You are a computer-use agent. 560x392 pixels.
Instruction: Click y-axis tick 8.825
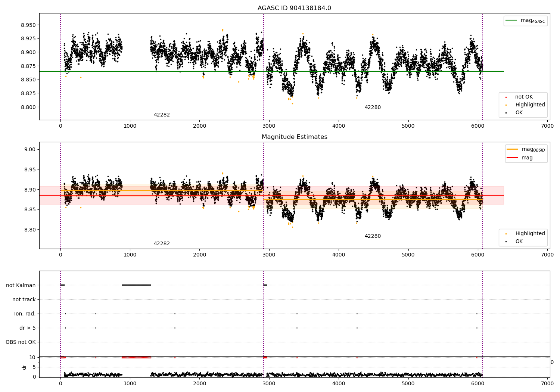click(x=28, y=93)
